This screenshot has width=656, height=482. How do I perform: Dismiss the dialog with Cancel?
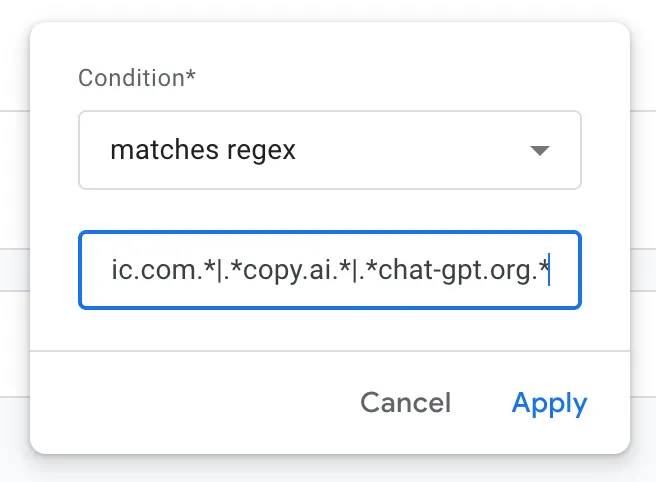[406, 403]
